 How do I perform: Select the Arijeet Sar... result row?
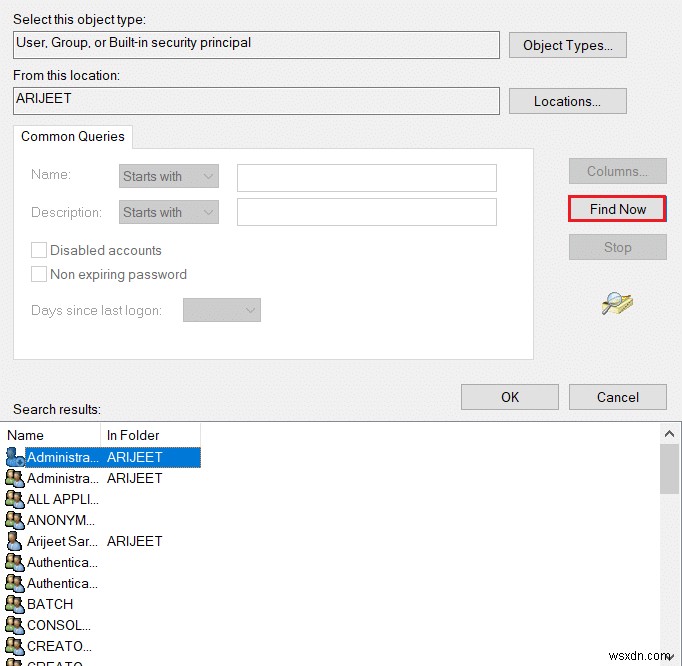pos(103,541)
